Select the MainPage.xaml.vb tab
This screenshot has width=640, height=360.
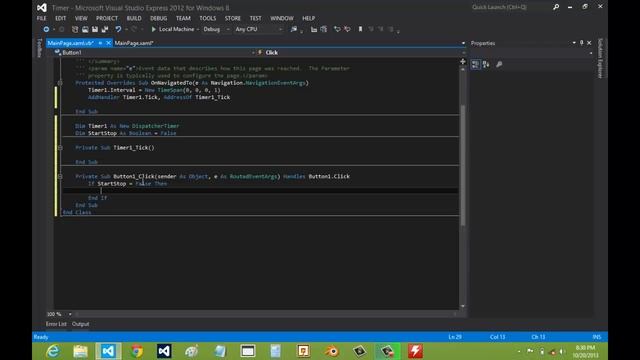tap(71, 43)
